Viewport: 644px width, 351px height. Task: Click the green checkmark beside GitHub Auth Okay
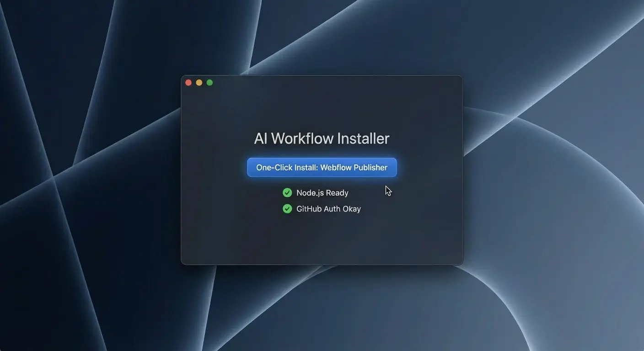[x=287, y=209]
